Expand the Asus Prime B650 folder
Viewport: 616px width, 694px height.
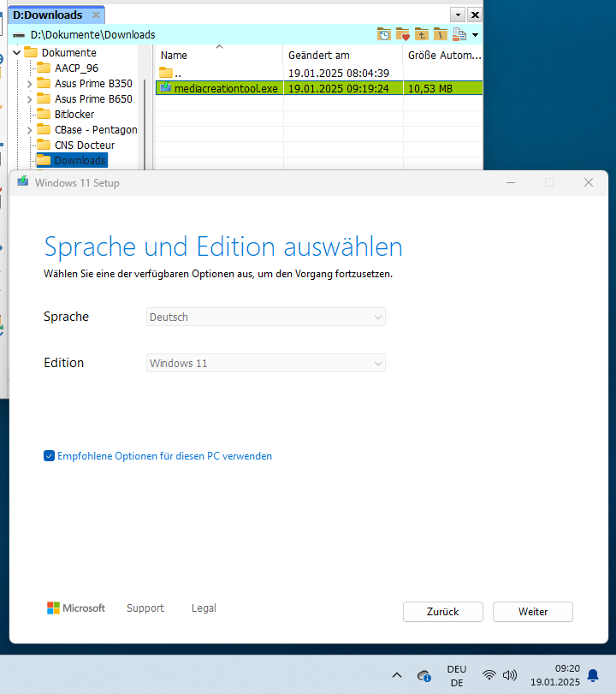(30, 99)
